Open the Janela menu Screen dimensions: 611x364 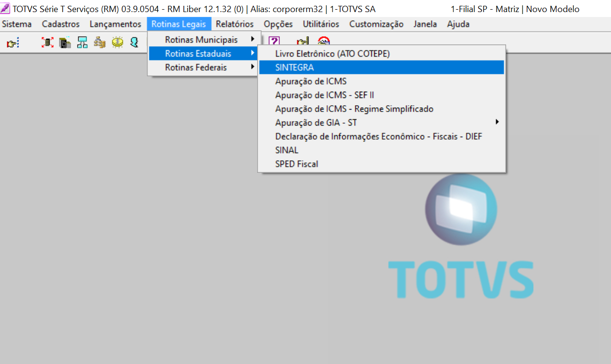[x=425, y=24]
